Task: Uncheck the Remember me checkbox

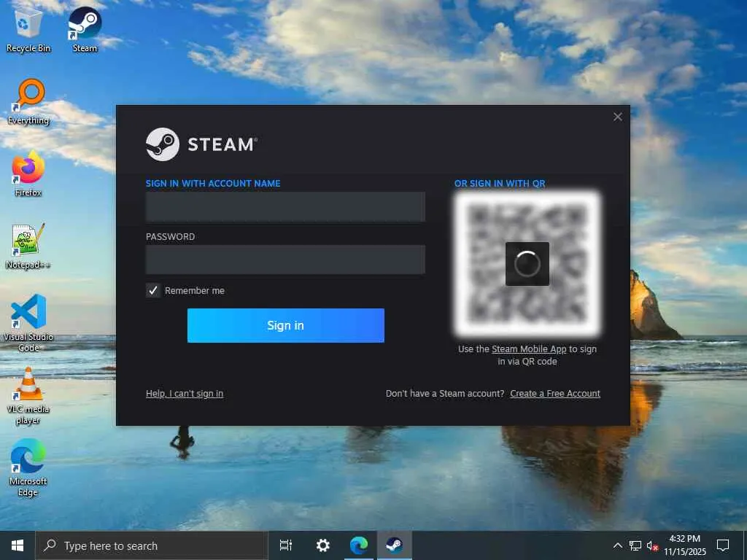Action: click(x=153, y=290)
